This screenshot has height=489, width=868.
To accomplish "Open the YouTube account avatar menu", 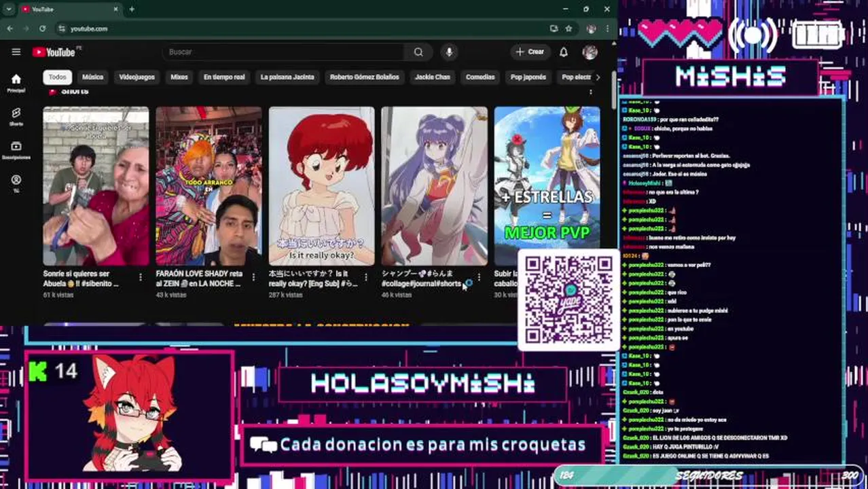I will coord(590,52).
